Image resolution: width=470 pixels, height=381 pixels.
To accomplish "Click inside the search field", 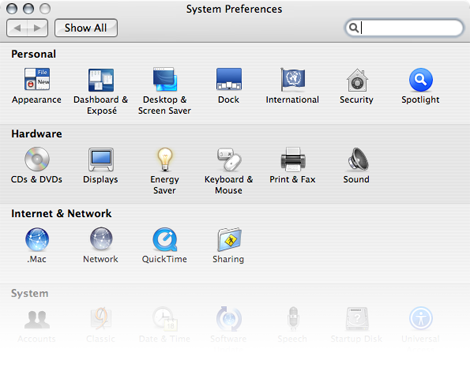I will (404, 28).
